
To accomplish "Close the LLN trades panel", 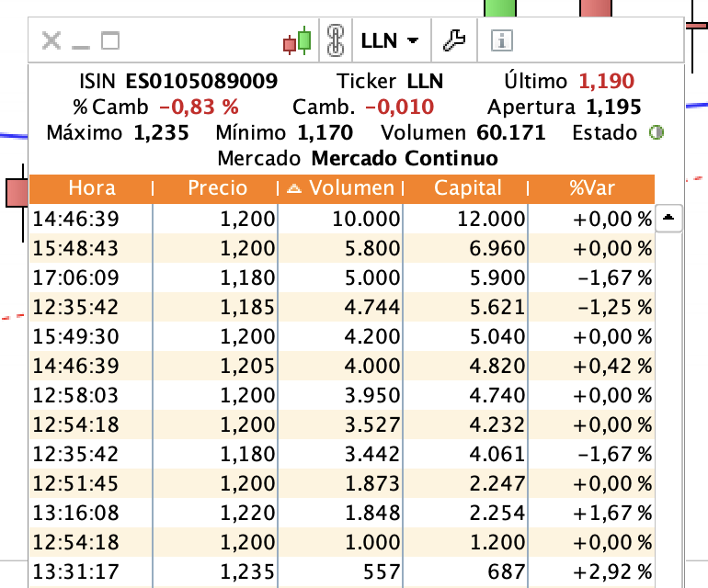I will coord(52,41).
